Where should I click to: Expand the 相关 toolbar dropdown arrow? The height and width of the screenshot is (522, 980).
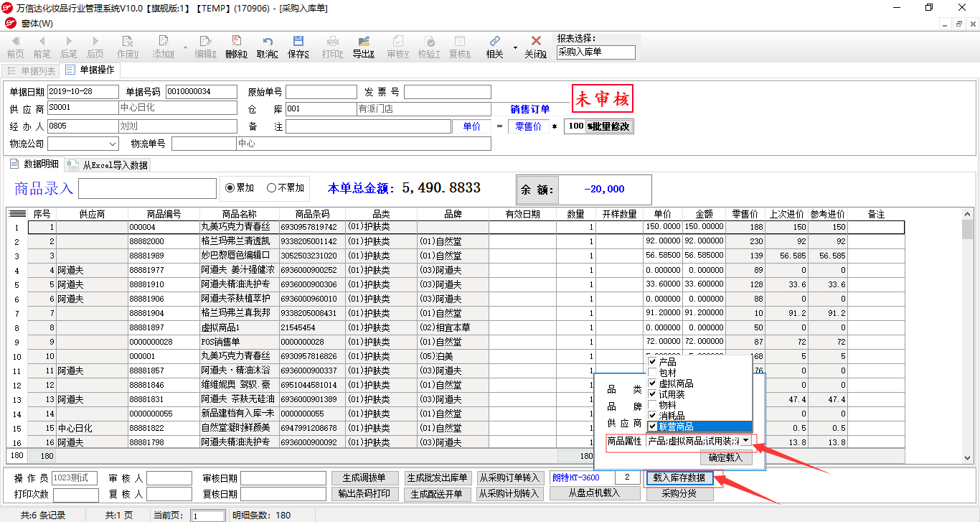pyautogui.click(x=514, y=48)
